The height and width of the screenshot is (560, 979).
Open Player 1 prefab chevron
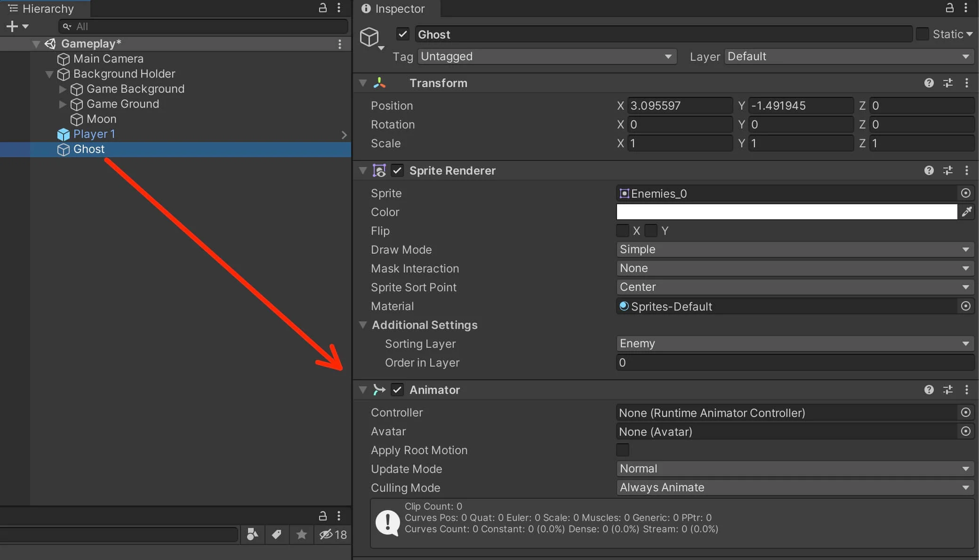click(x=344, y=135)
